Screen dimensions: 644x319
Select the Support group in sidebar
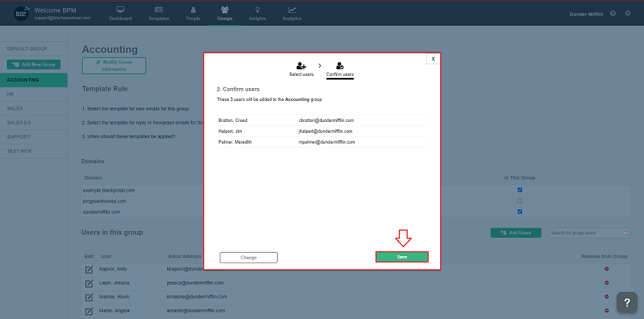34,137
